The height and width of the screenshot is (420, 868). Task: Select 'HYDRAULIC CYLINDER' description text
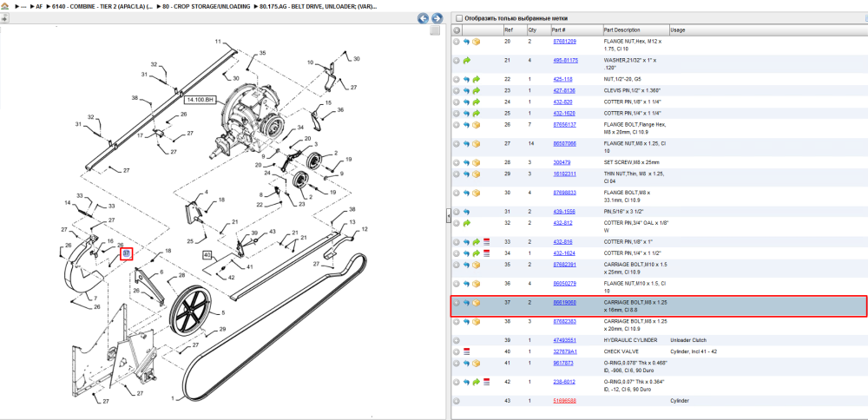pos(630,340)
